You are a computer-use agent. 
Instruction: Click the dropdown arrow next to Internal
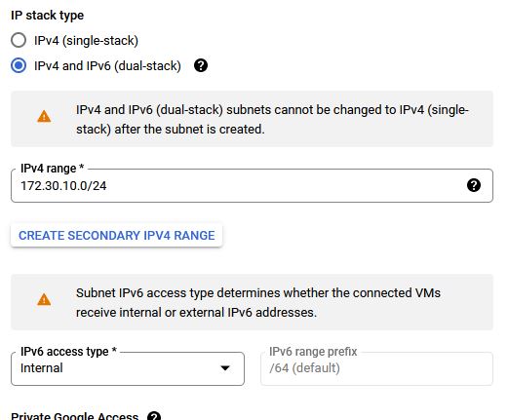click(x=225, y=368)
